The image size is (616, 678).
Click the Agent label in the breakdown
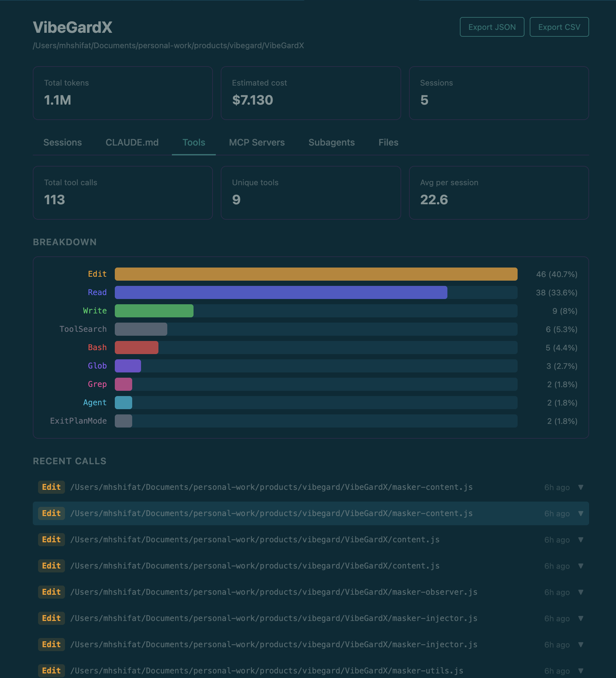pos(95,403)
